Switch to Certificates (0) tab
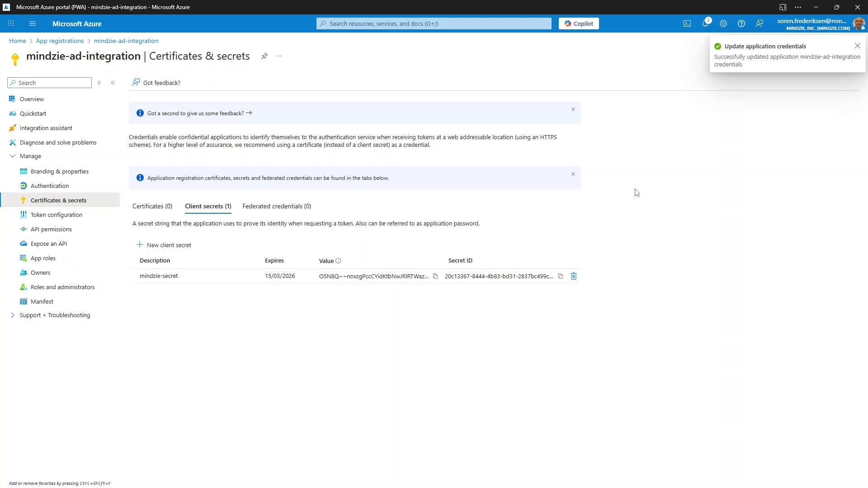Viewport: 868px width, 488px height. click(x=152, y=206)
